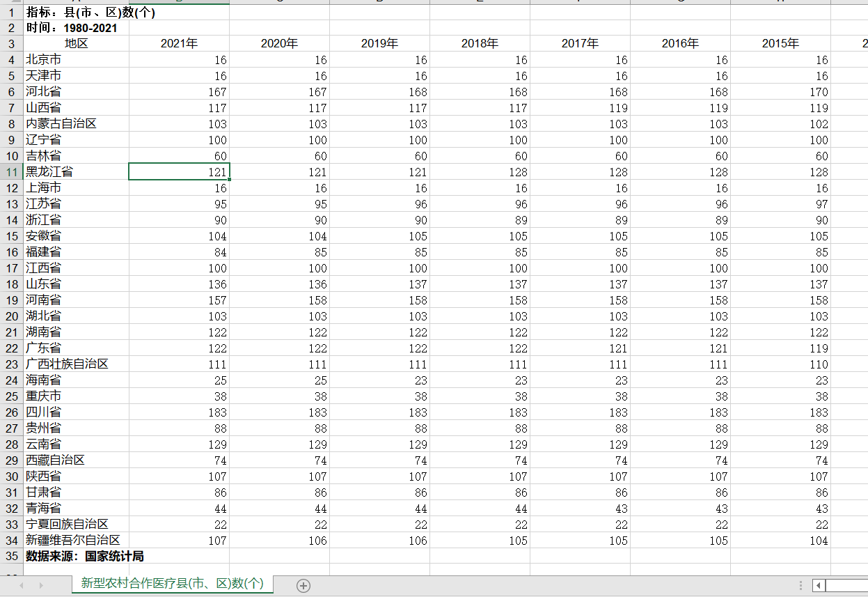The image size is (868, 597).
Task: Select the 黑龙江省 cell
Action: point(77,171)
